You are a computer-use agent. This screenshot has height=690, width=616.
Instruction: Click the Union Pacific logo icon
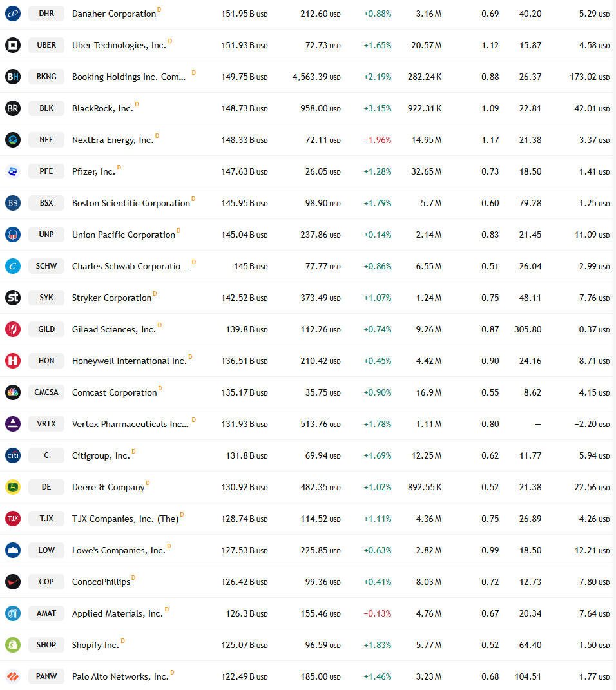pos(13,235)
